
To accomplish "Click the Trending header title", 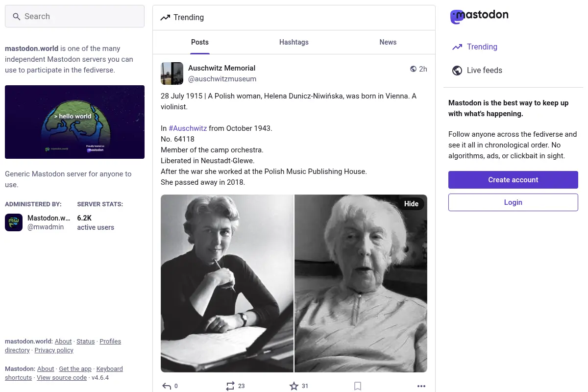I will tap(189, 18).
